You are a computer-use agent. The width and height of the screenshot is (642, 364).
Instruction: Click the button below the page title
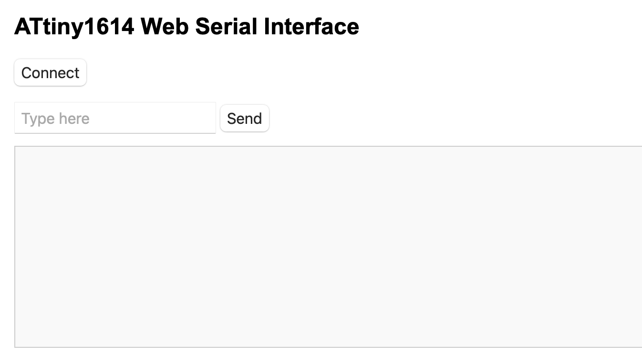click(50, 73)
